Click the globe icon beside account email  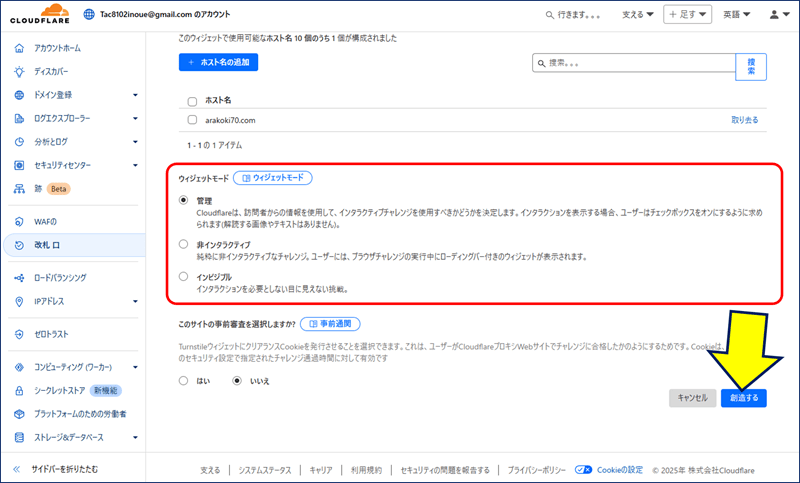pyautogui.click(x=89, y=14)
